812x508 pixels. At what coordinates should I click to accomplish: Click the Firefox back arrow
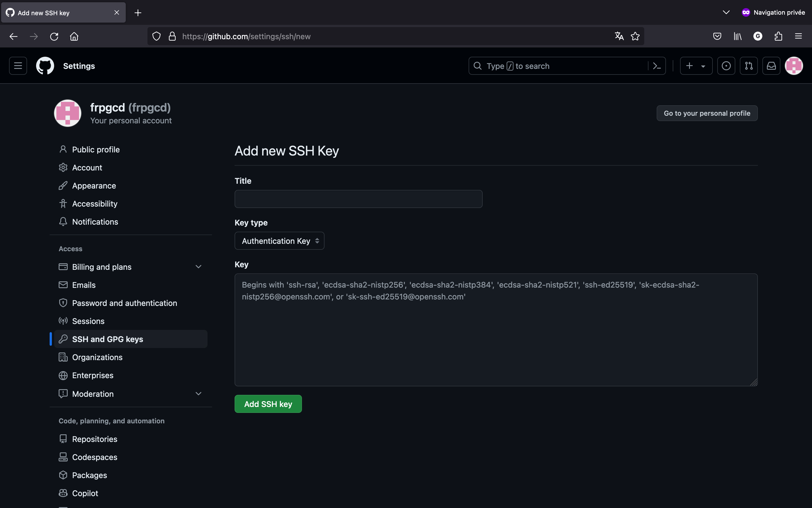[14, 36]
